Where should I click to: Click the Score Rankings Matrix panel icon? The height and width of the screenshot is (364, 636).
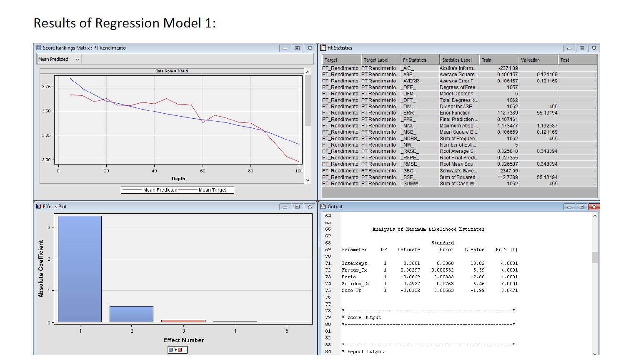[38, 47]
